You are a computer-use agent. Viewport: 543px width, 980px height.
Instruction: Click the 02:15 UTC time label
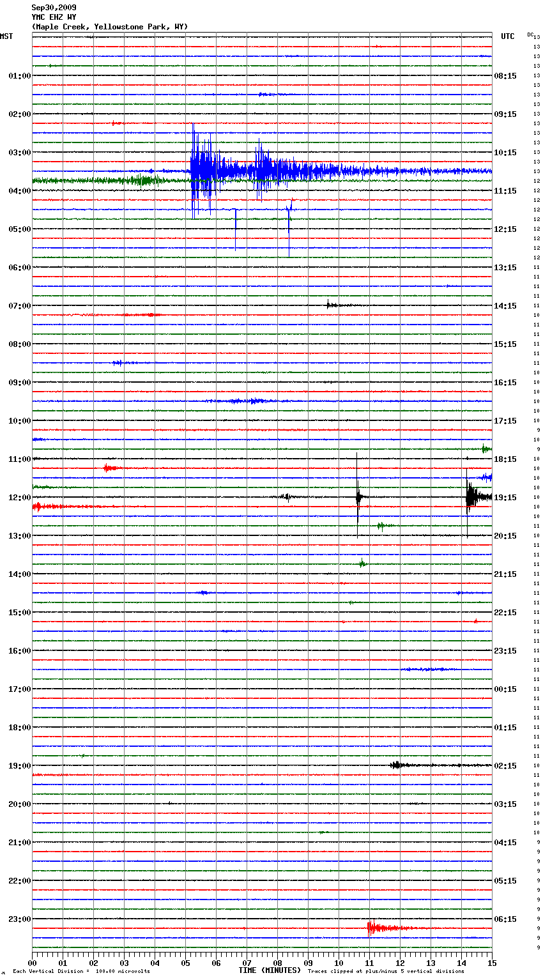(x=505, y=766)
